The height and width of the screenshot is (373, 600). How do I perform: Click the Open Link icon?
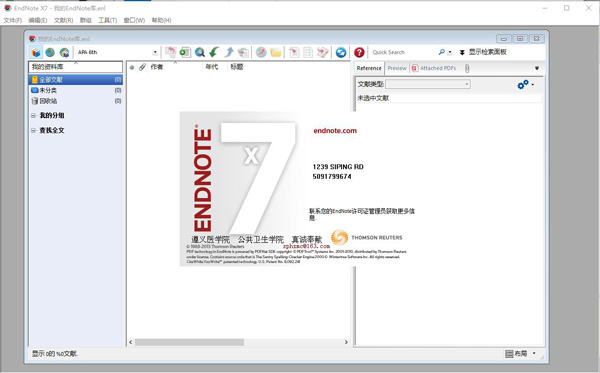tap(261, 52)
